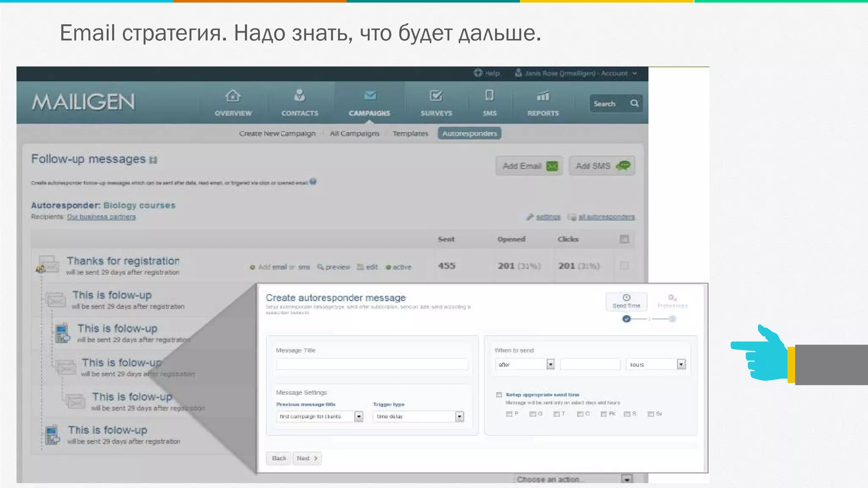Click the Add Email button
The image size is (868, 488).
point(529,166)
